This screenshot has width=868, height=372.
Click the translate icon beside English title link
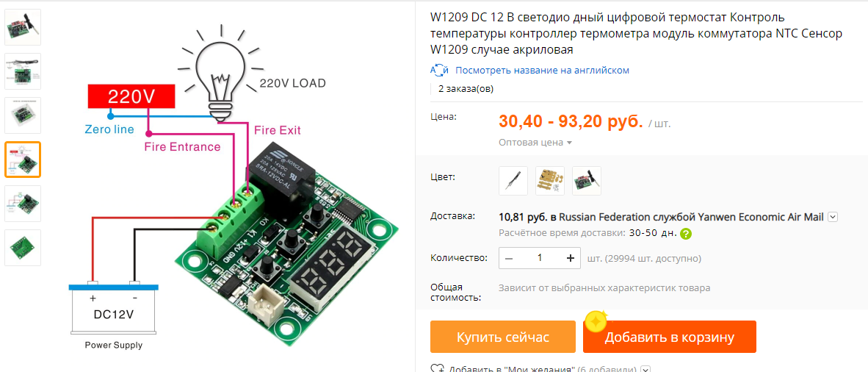[439, 71]
